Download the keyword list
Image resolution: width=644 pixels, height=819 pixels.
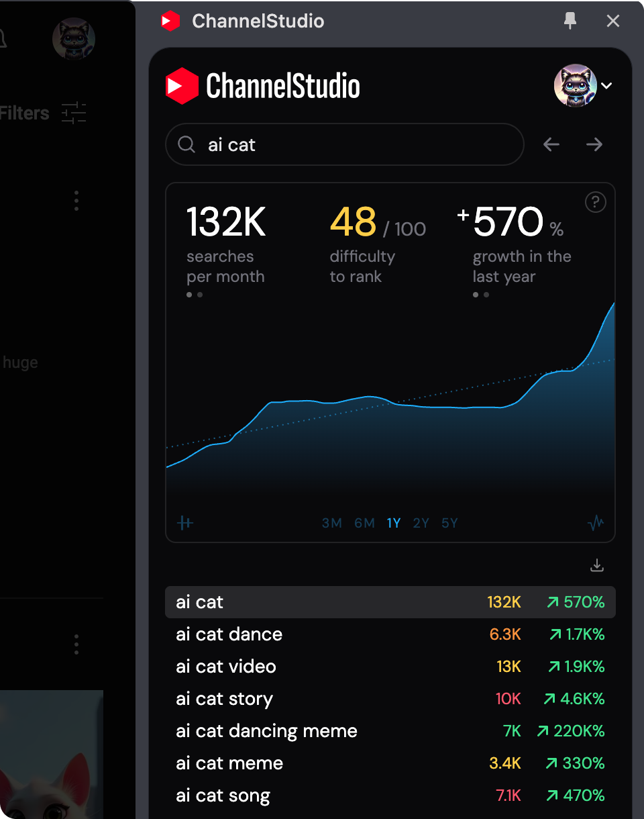(x=597, y=566)
